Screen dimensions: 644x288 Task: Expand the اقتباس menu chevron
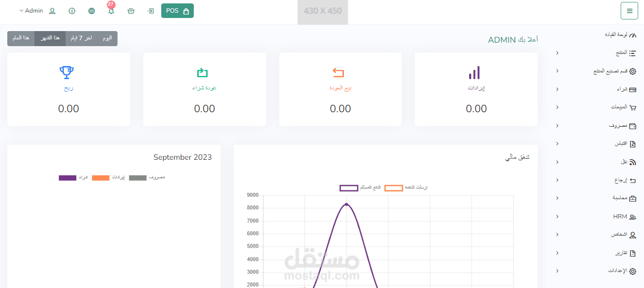click(557, 144)
